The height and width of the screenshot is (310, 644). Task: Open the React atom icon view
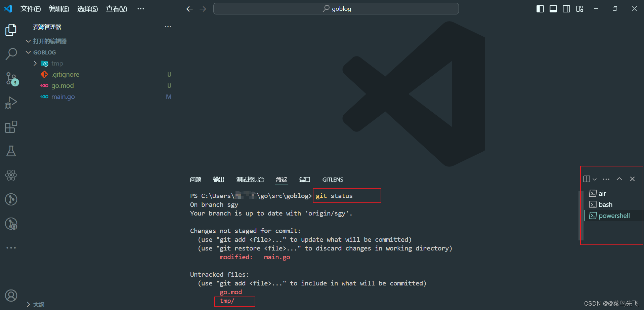click(11, 175)
